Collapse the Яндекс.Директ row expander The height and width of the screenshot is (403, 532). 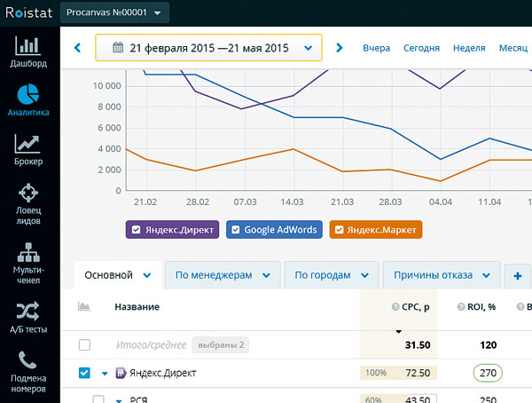click(x=105, y=374)
